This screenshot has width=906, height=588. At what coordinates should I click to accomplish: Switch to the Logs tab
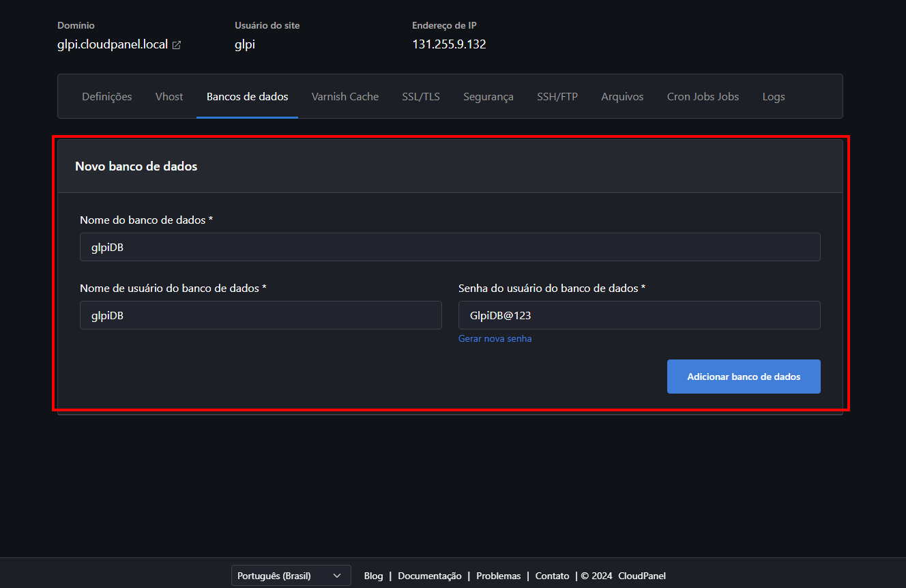773,97
